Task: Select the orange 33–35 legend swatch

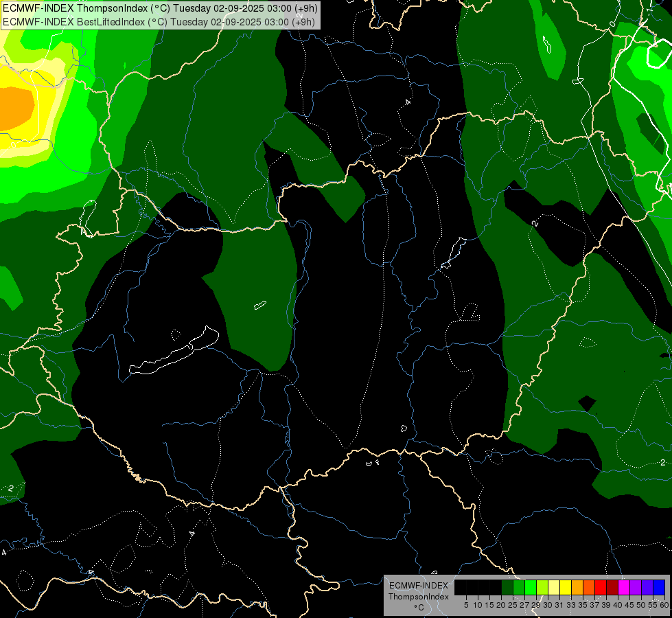Action: coord(577,587)
